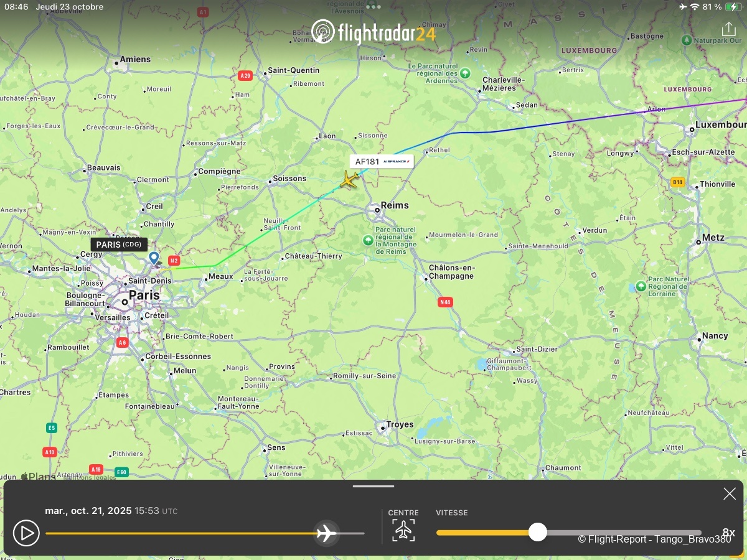Screen dimensions: 747x560
Task: Tap the Flightradar24 logo
Action: tap(373, 32)
